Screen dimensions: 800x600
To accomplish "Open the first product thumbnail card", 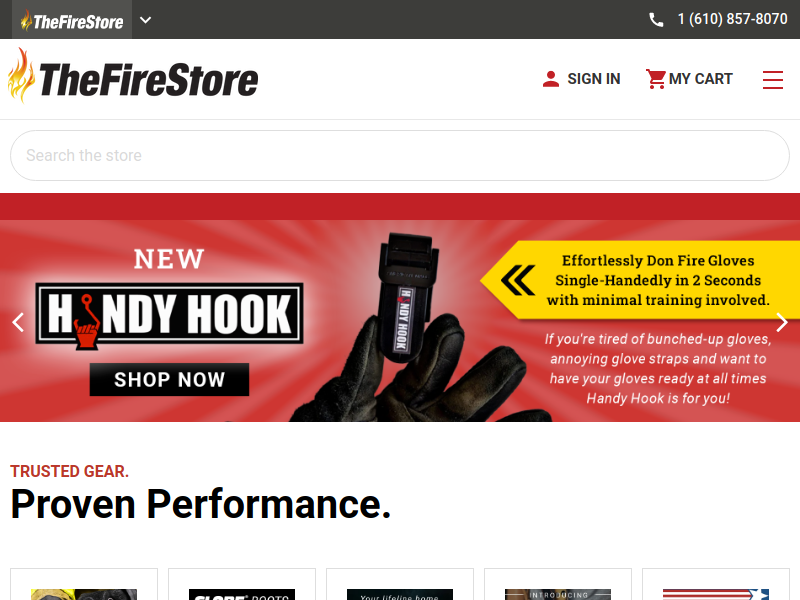I will pyautogui.click(x=84, y=584).
